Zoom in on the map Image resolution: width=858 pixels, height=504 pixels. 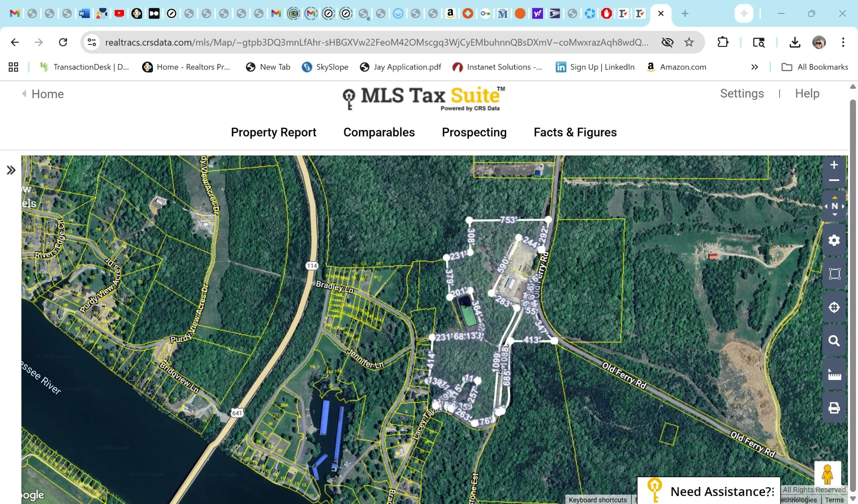[x=834, y=165]
